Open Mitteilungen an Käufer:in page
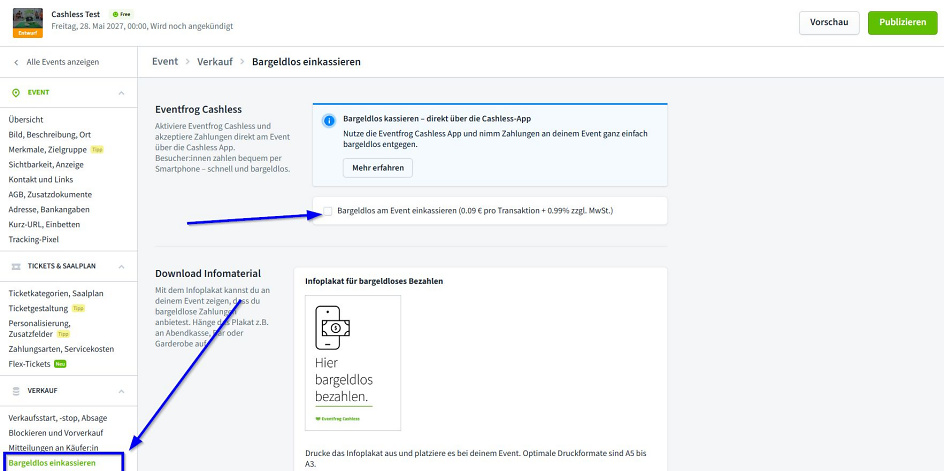The image size is (944, 471). tap(54, 448)
